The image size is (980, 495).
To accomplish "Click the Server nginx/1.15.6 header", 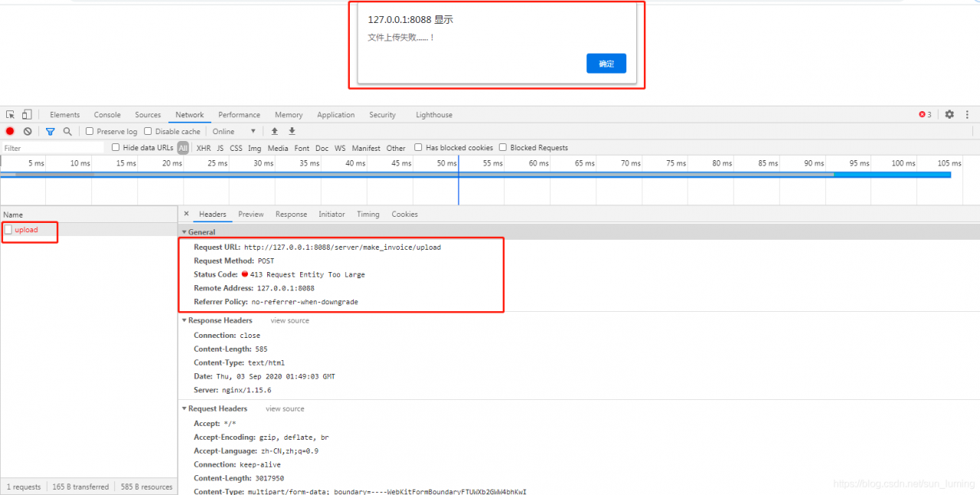I will (x=232, y=390).
